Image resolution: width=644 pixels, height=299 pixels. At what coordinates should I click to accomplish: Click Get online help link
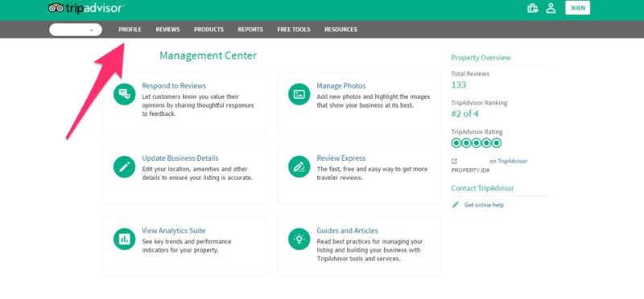484,205
